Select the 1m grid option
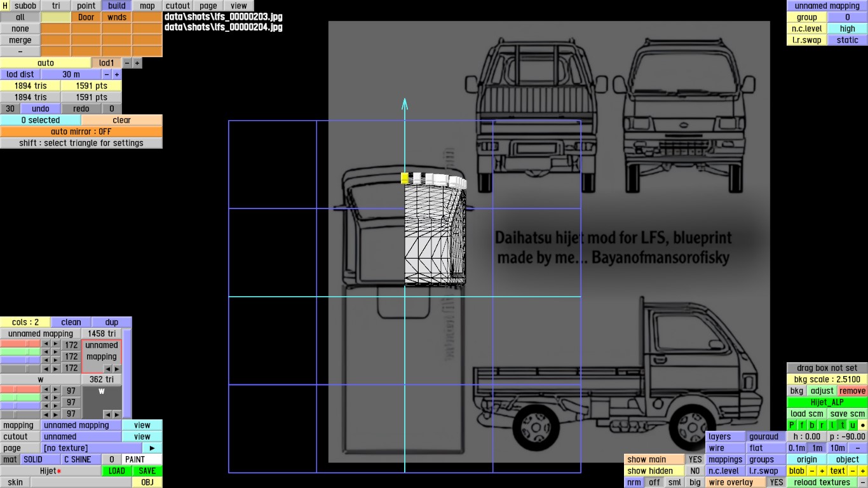This screenshot has height=488, width=868. [817, 448]
